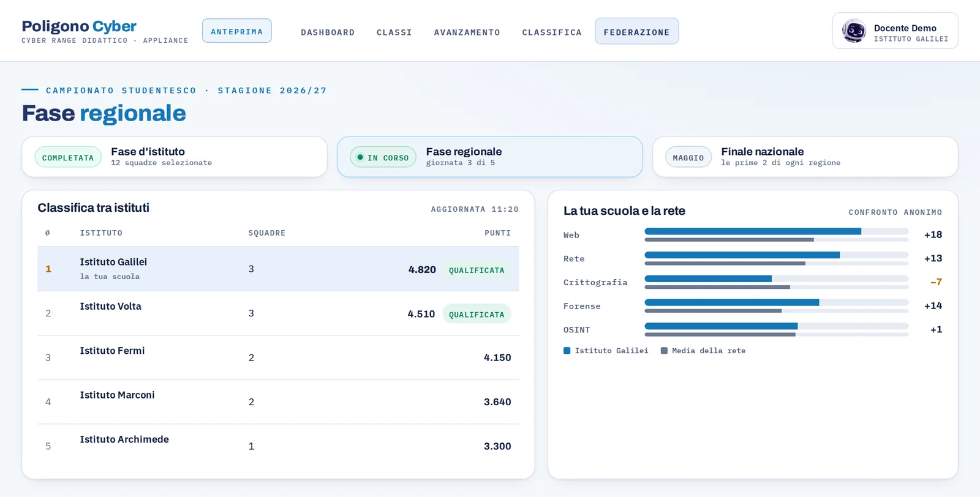Click the Squadre column header
Viewport: 980px width, 497px height.
click(266, 233)
